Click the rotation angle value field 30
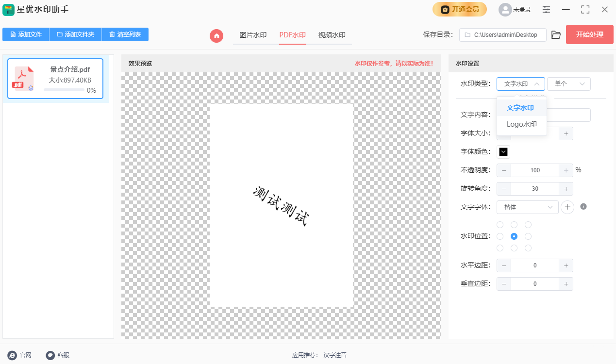The image size is (616, 364). 535,189
